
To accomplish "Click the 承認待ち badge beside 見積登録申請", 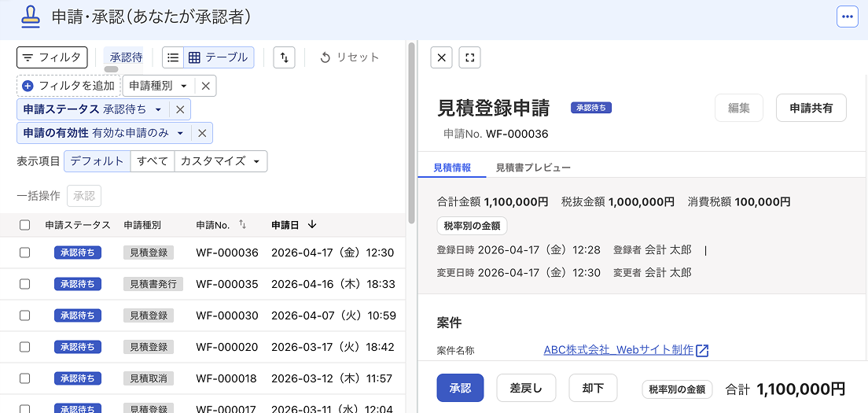I will click(590, 108).
